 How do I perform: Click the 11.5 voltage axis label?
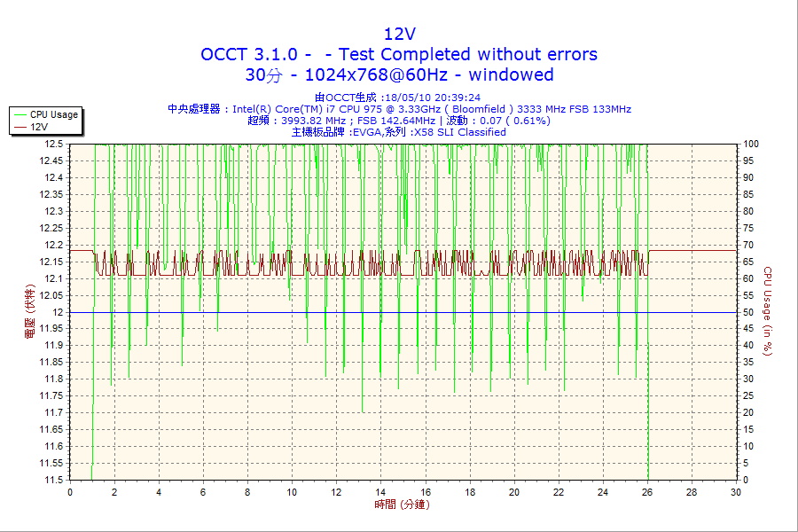coord(53,480)
